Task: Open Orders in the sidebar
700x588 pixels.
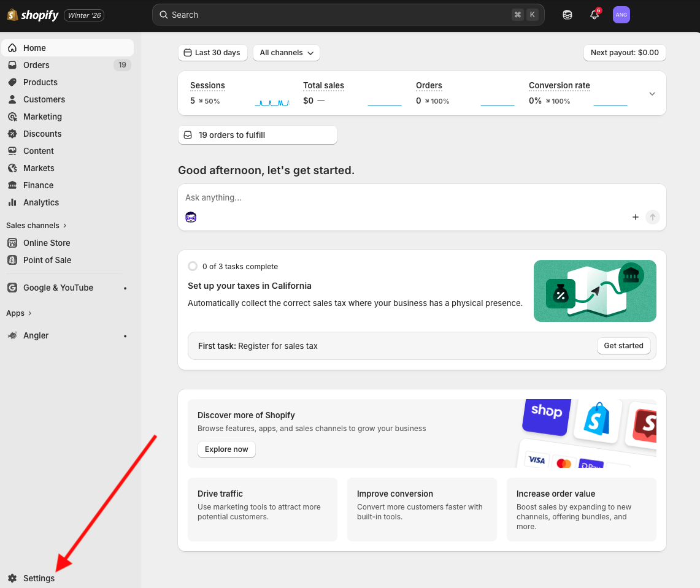Action: click(67, 65)
